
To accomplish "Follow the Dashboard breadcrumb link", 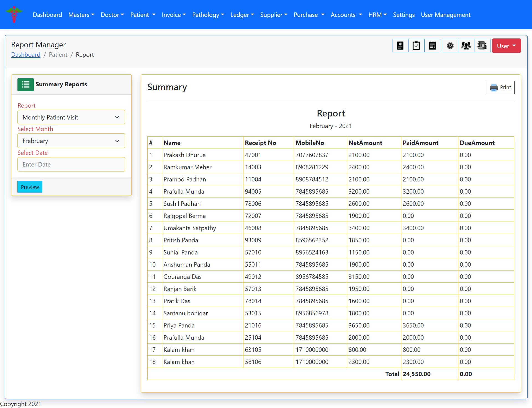I will [x=26, y=55].
